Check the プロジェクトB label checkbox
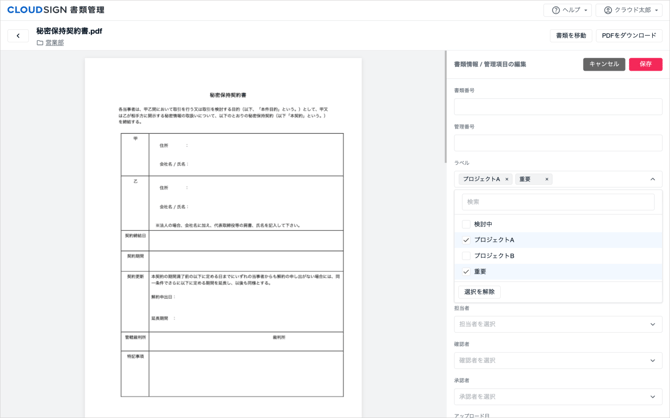670x418 pixels. [x=466, y=256]
